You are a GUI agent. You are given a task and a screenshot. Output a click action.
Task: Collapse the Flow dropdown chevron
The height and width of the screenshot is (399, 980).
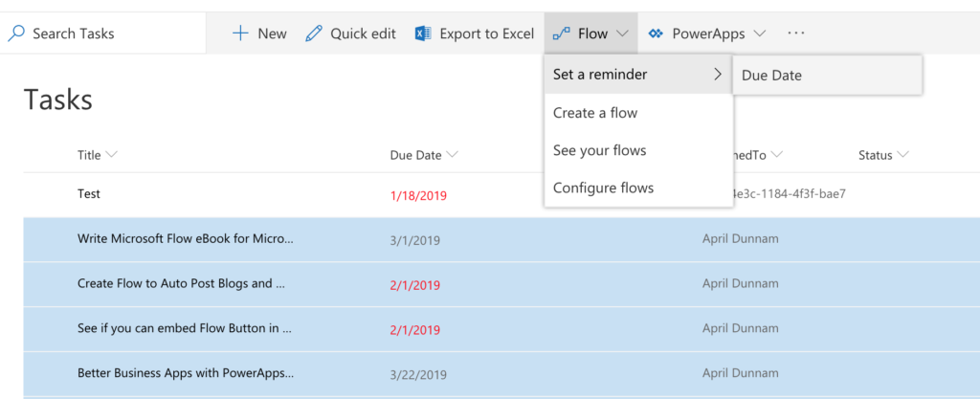pyautogui.click(x=622, y=33)
